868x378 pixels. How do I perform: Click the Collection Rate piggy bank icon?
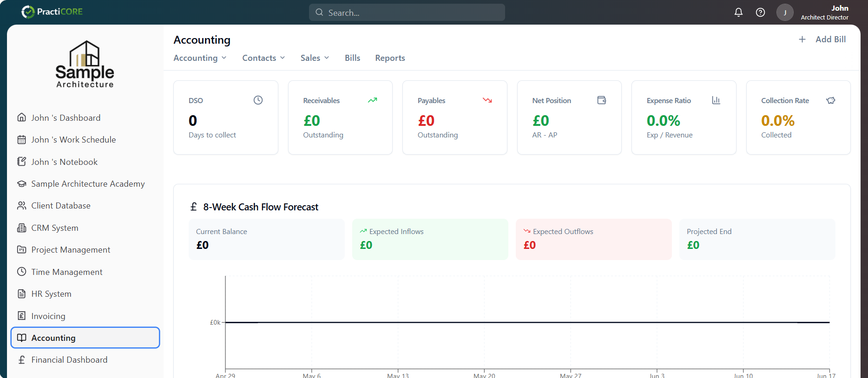coord(831,100)
